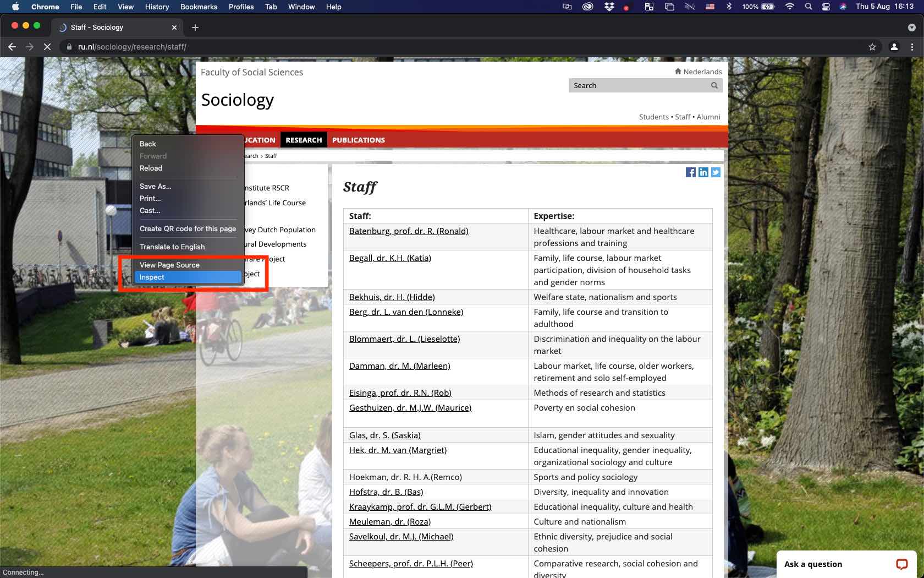Screen dimensions: 924x578
Task: Click the Dropbox menu bar icon
Action: coord(609,7)
